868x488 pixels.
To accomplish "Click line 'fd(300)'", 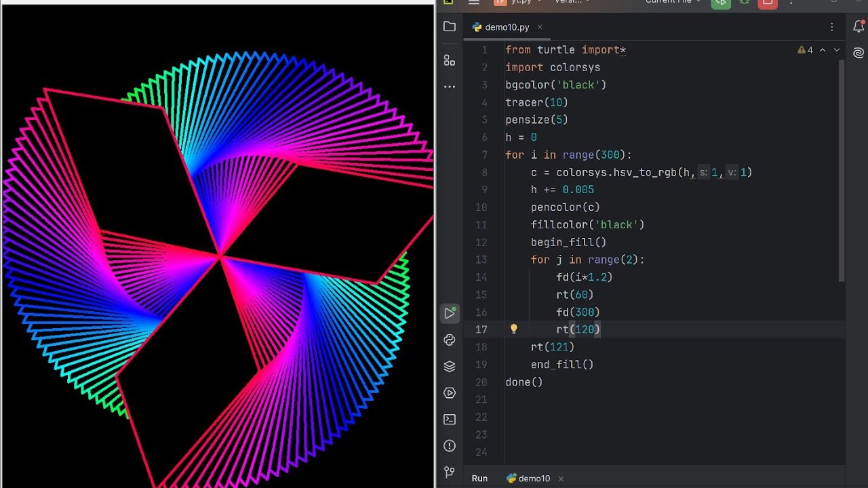I will pos(578,312).
